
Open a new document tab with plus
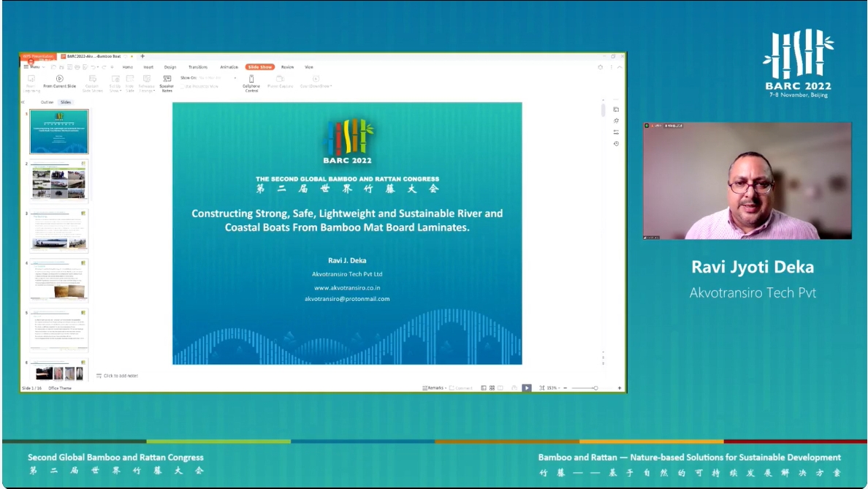click(x=142, y=56)
